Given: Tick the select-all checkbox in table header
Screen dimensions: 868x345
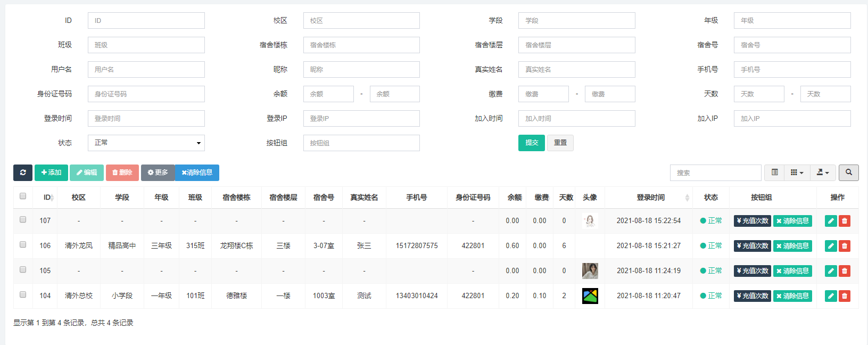Looking at the screenshot, I should [23, 196].
